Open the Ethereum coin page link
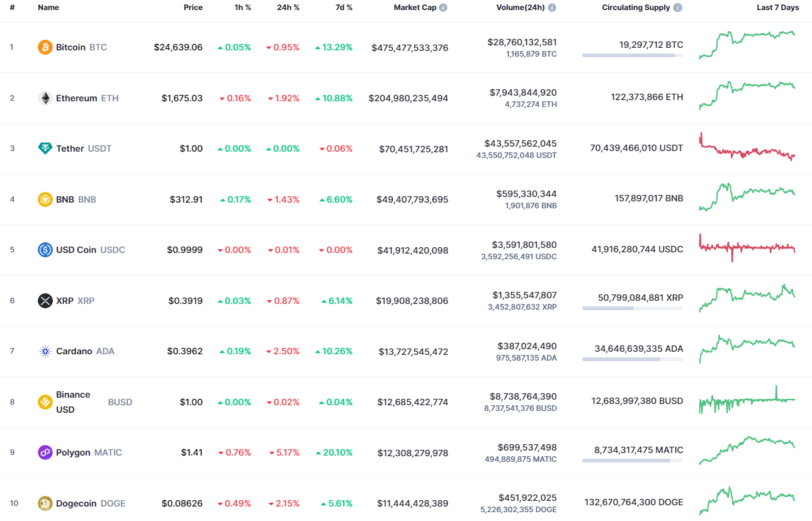 click(76, 98)
